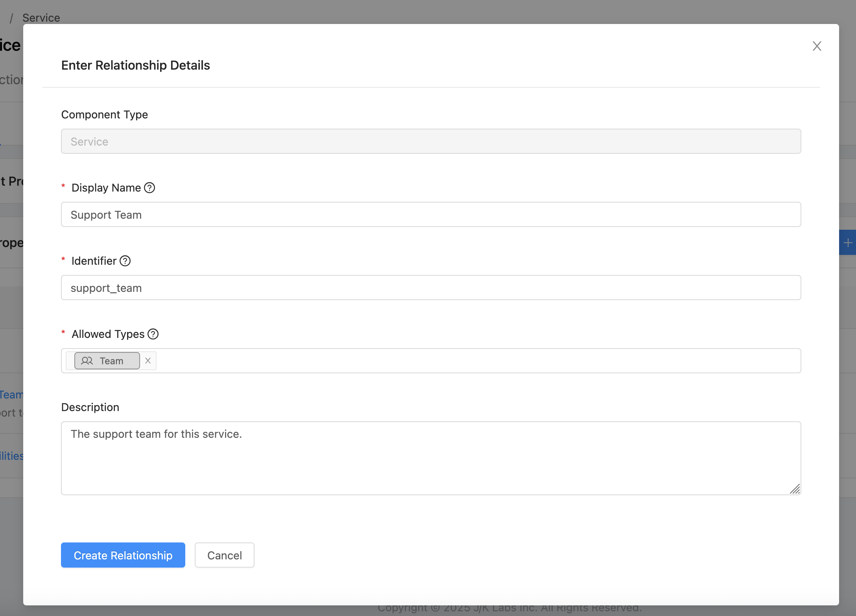The height and width of the screenshot is (616, 856).
Task: Open the Allowed Types help tooltip icon
Action: [153, 334]
